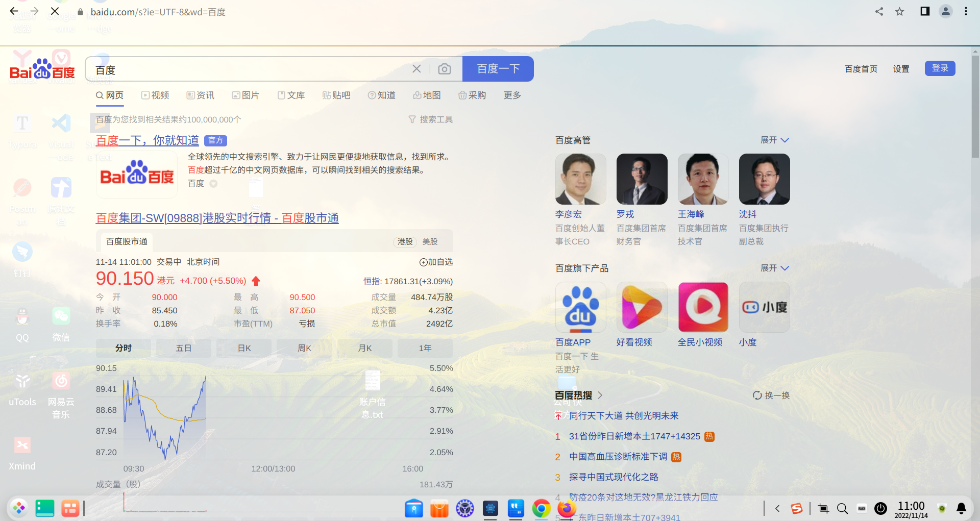Open the 百度集团-SW[09888] stock result link

217,218
